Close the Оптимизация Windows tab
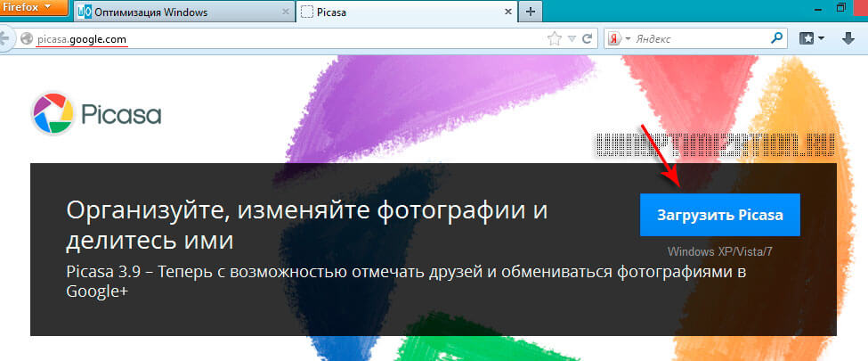This screenshot has height=361, width=868. [286, 12]
